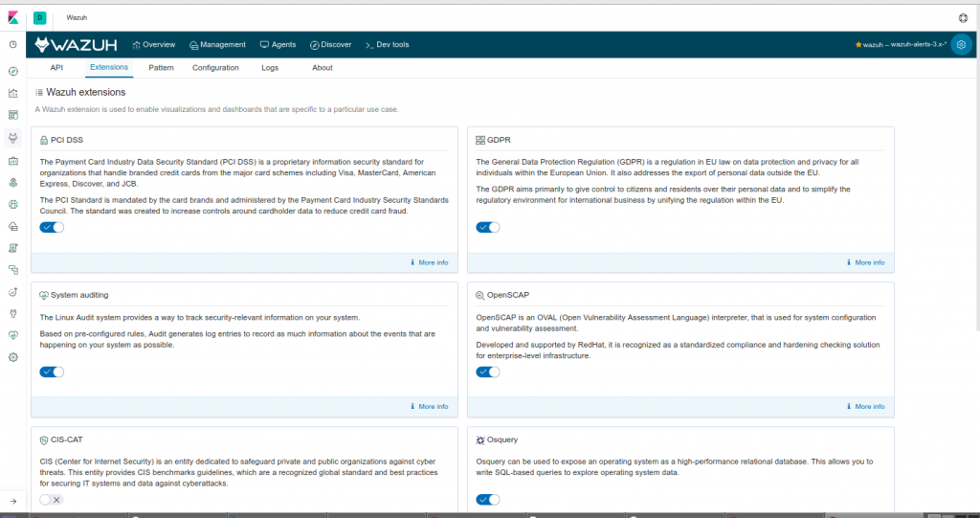This screenshot has width=980, height=518.
Task: Click the System auditing card icon
Action: [44, 295]
